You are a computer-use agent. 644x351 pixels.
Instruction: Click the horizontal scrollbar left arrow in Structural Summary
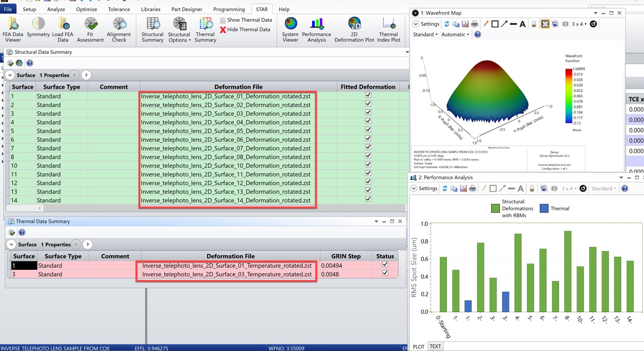(x=40, y=208)
